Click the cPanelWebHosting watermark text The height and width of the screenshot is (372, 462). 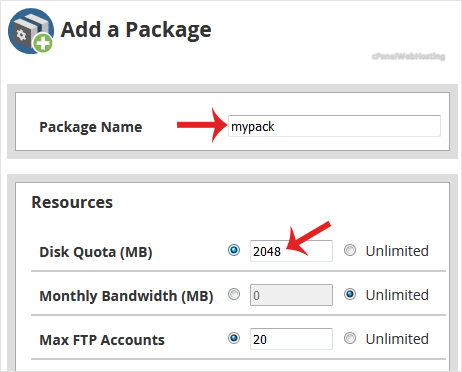(408, 56)
